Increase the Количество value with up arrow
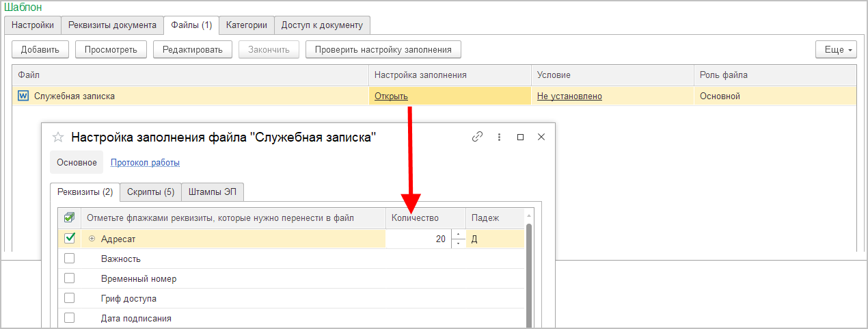 click(x=459, y=235)
